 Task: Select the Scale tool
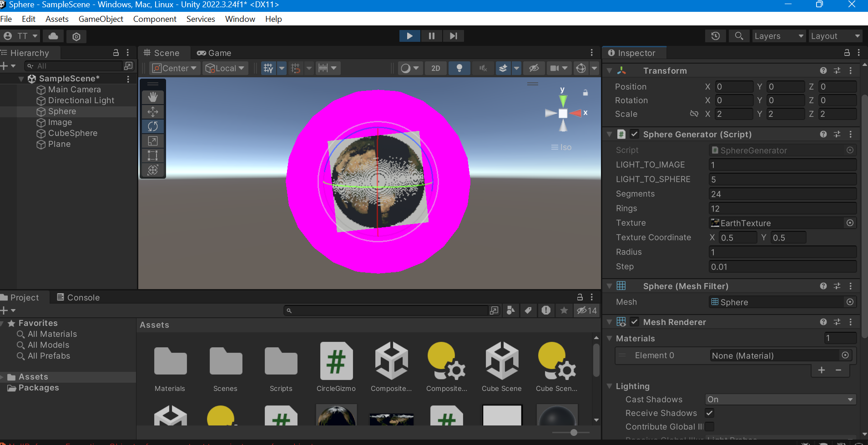pos(153,141)
